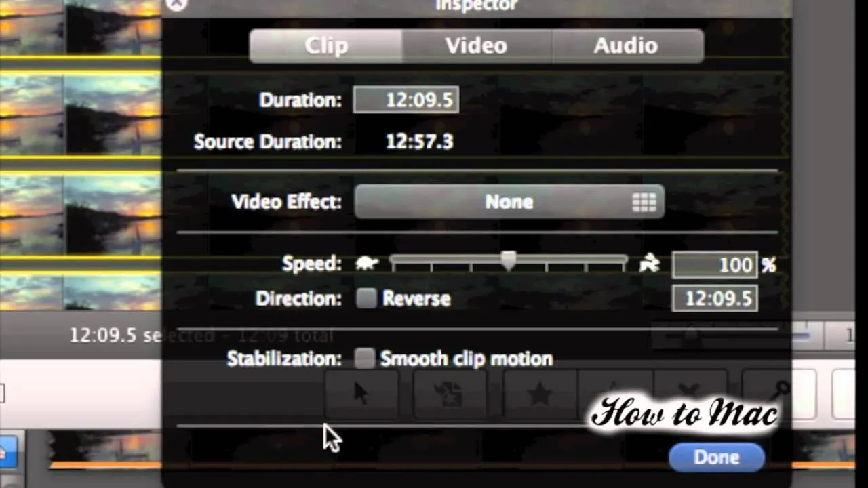The height and width of the screenshot is (488, 868).
Task: Click the grid icon in Video Effect
Action: (644, 202)
